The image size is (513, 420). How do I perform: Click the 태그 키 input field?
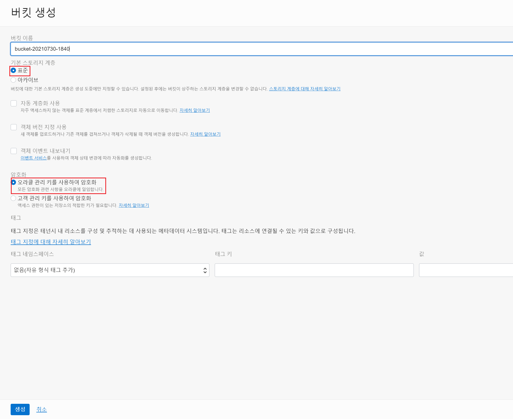(314, 270)
